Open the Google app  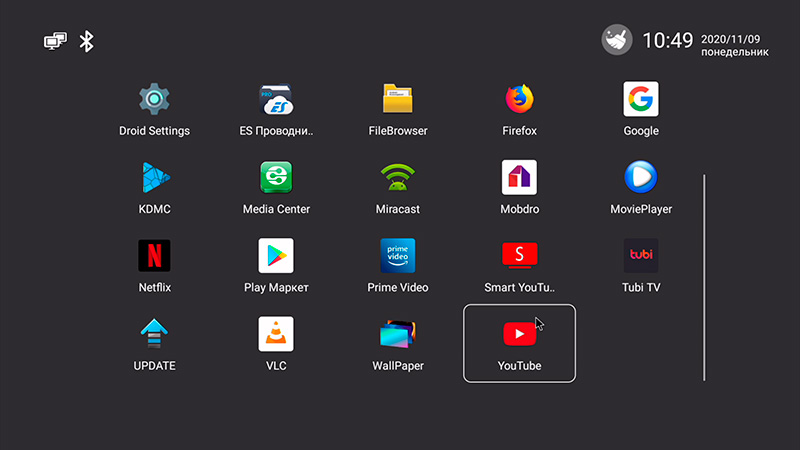641,99
